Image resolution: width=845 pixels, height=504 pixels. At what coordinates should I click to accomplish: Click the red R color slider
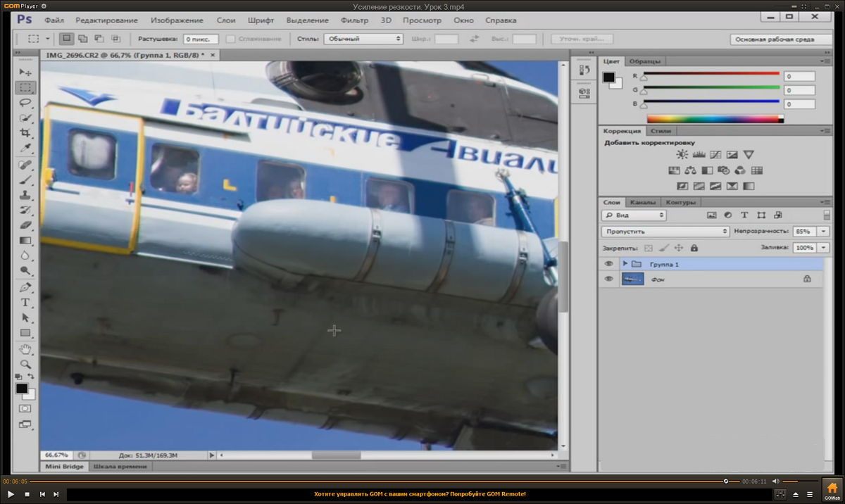click(x=711, y=73)
